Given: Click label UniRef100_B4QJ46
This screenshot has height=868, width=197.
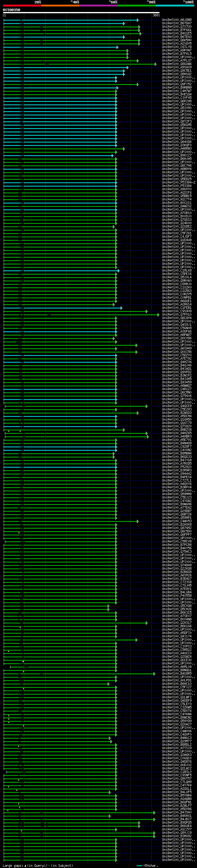Looking at the screenshot, I should click(177, 365).
